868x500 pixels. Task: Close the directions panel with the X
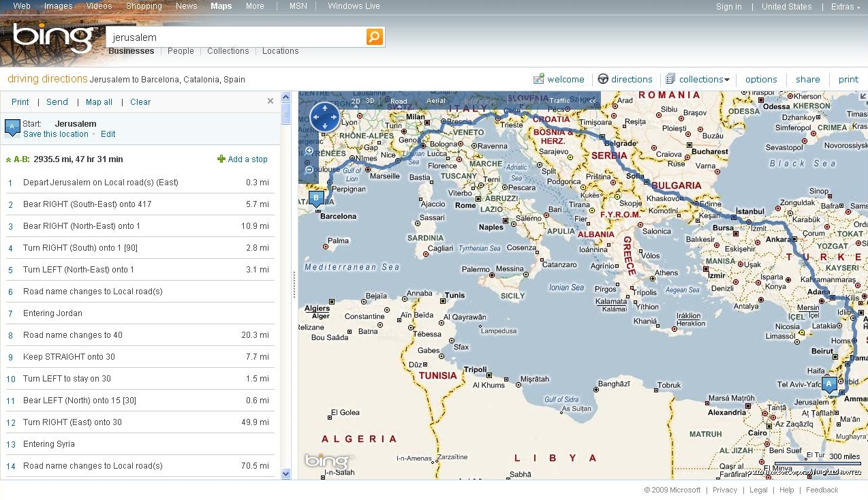tap(270, 101)
